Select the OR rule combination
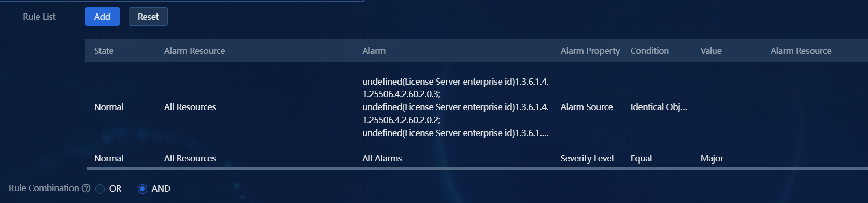Screen dimensions: 868x203 click(100, 189)
